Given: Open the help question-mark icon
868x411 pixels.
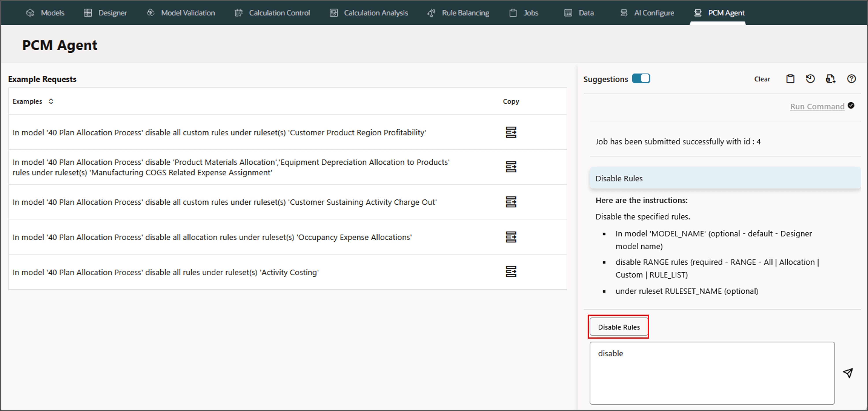Looking at the screenshot, I should [x=851, y=79].
